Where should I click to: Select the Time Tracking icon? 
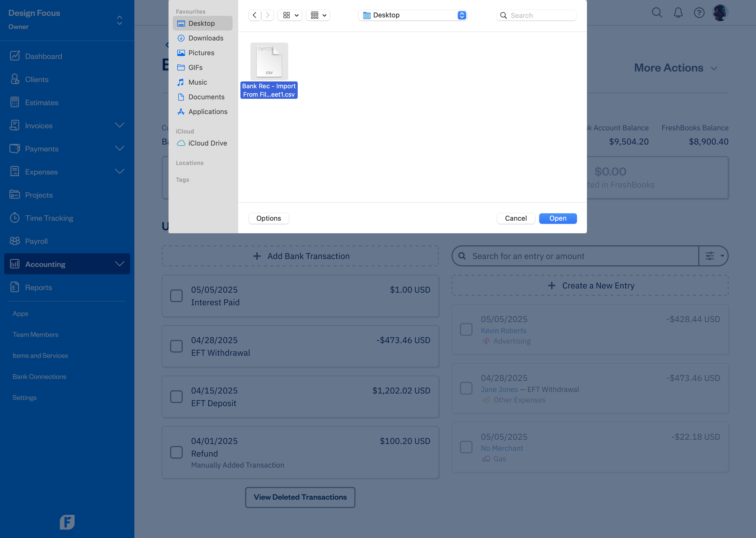pos(15,218)
